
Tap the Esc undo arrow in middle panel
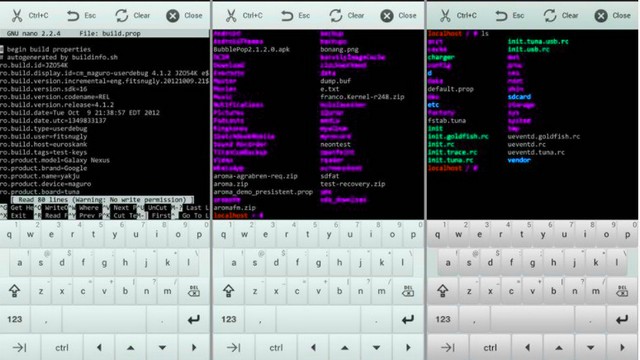pos(287,16)
